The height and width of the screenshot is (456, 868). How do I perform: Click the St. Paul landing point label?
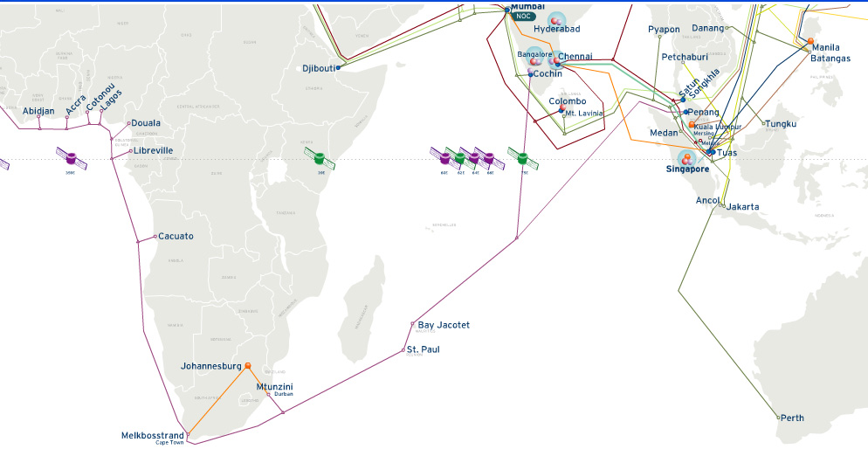point(423,349)
